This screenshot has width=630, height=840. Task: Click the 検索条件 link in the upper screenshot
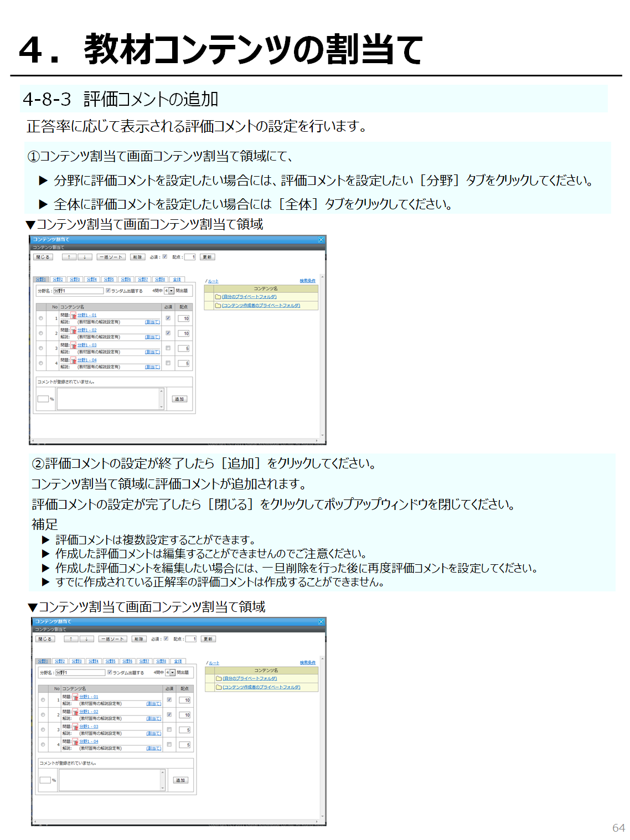307,281
